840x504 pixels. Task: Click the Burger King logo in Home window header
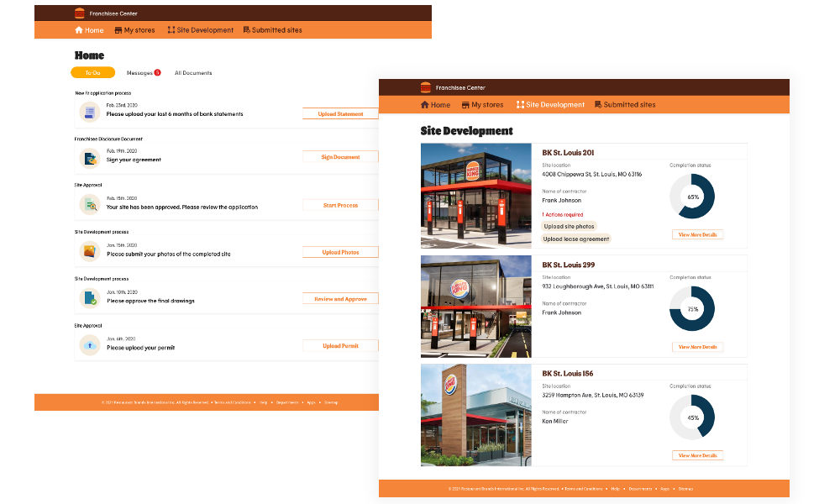pos(79,13)
